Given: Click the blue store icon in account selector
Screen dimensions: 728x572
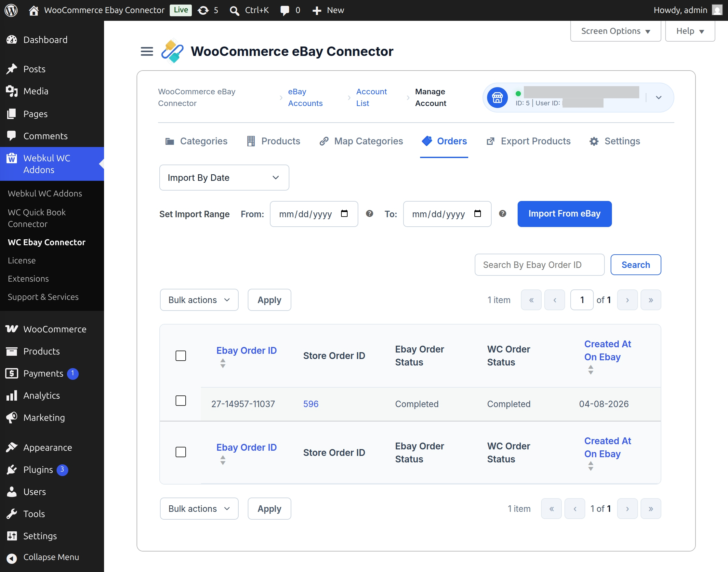Looking at the screenshot, I should point(497,98).
